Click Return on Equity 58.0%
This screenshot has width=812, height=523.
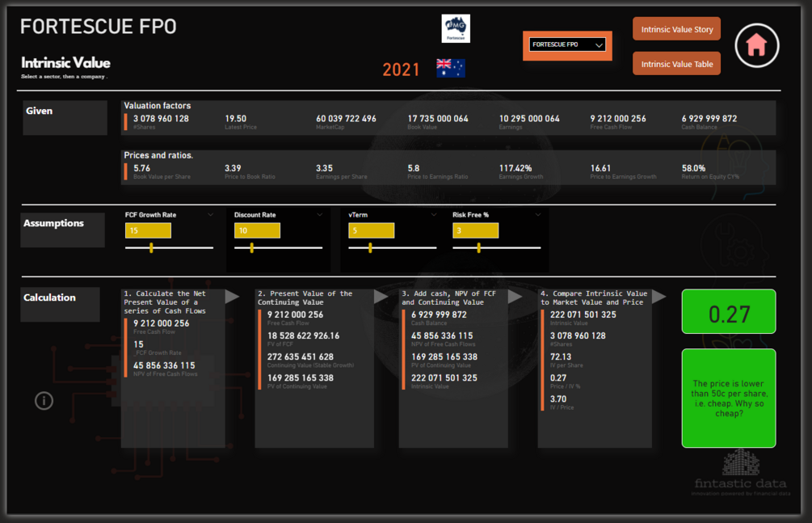point(693,168)
